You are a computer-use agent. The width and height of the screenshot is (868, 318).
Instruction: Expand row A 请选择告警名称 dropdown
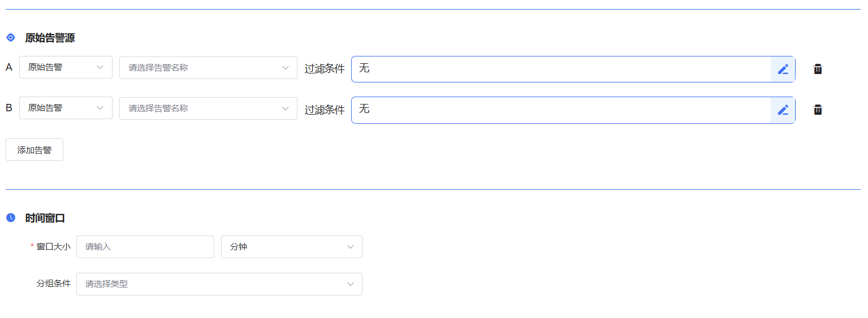[x=208, y=68]
